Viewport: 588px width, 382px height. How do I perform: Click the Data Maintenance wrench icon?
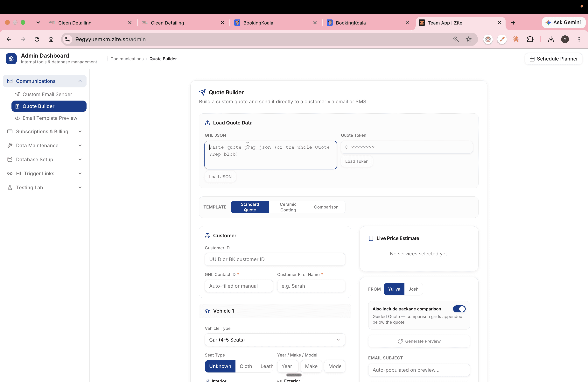[x=10, y=145]
